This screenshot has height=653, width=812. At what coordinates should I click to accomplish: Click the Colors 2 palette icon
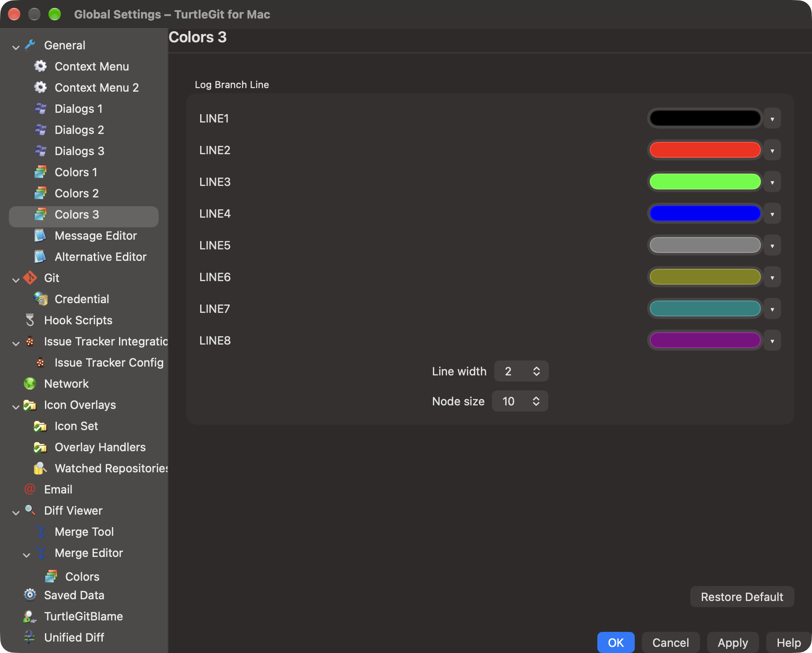(x=41, y=193)
